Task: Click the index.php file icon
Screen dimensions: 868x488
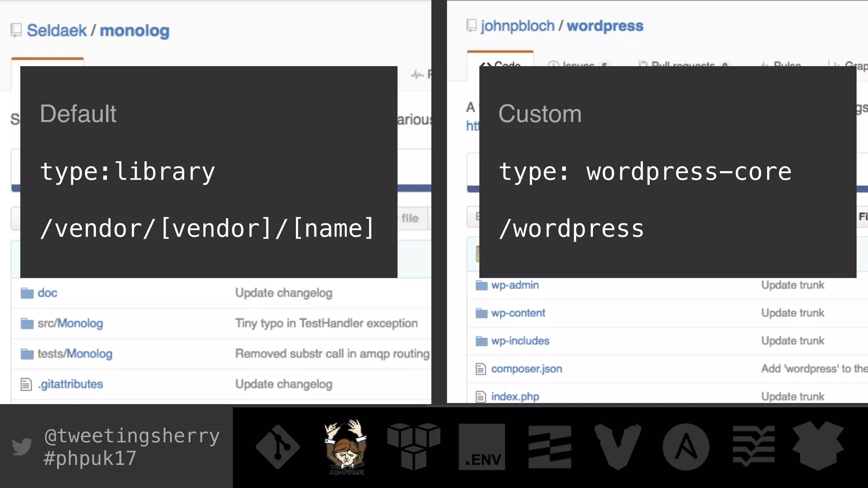Action: coord(481,397)
